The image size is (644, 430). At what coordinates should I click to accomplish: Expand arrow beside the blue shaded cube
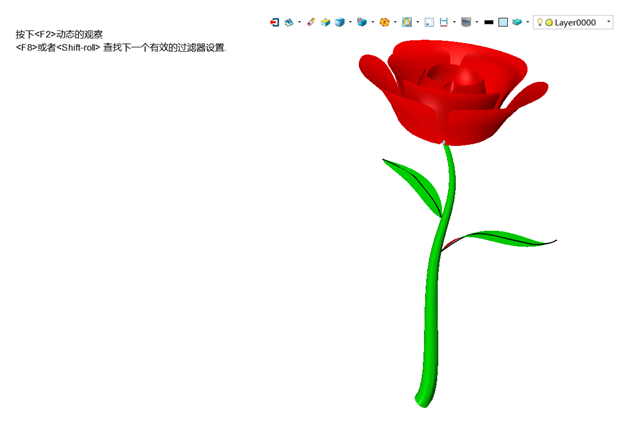pos(350,21)
